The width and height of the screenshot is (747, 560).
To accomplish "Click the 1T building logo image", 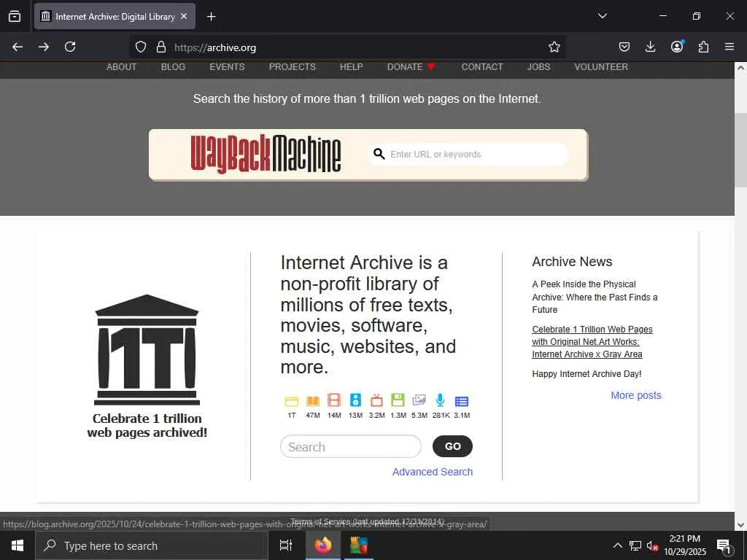I will click(147, 349).
